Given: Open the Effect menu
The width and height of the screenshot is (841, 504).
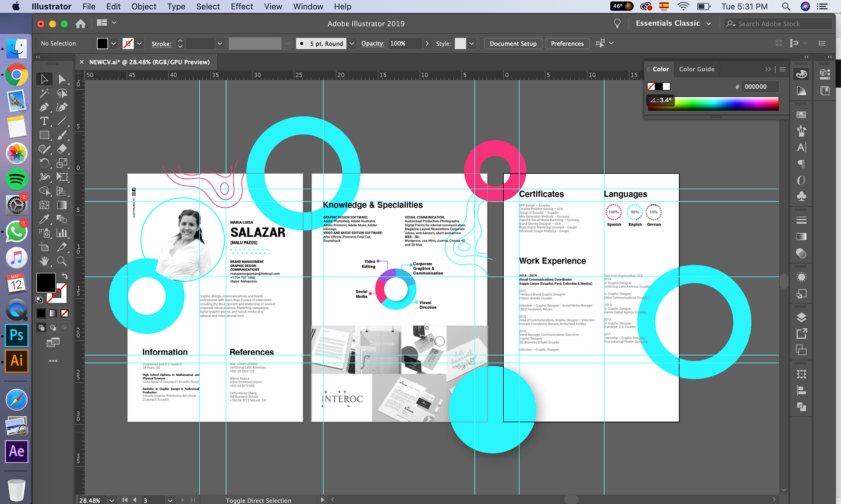Looking at the screenshot, I should (x=242, y=7).
